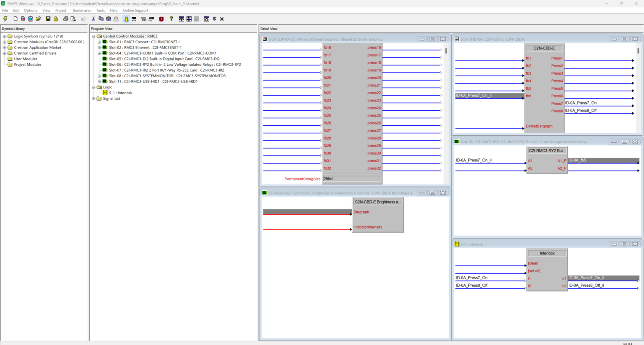Click the binary 1010 toolbar icon
This screenshot has width=644, height=345.
coord(144,19)
